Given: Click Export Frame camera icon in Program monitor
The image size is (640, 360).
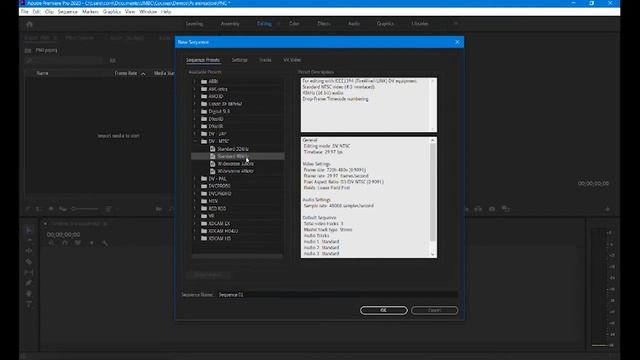Looking at the screenshot, I should pyautogui.click(x=492, y=209).
